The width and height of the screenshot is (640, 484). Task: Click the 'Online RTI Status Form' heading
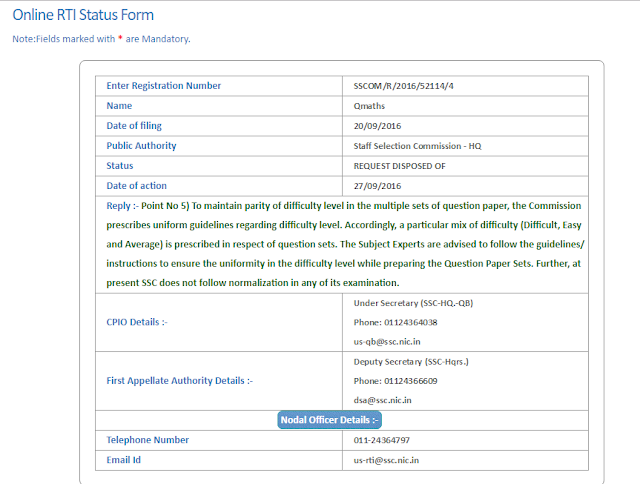pos(83,15)
